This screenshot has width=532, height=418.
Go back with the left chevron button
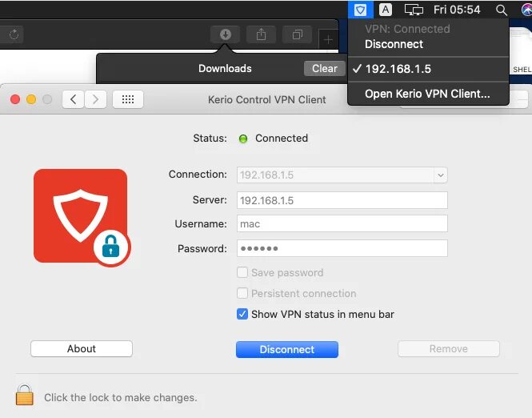pos(73,99)
